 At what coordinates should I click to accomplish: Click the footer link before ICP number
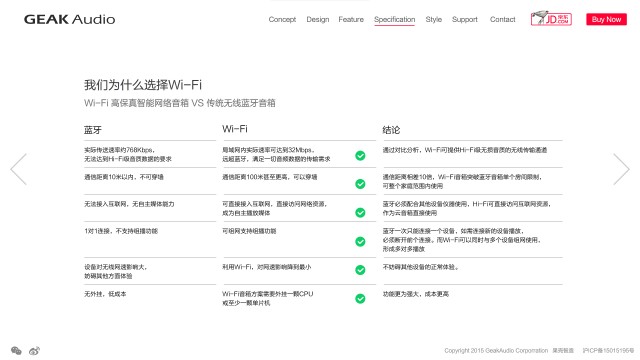coord(563,351)
